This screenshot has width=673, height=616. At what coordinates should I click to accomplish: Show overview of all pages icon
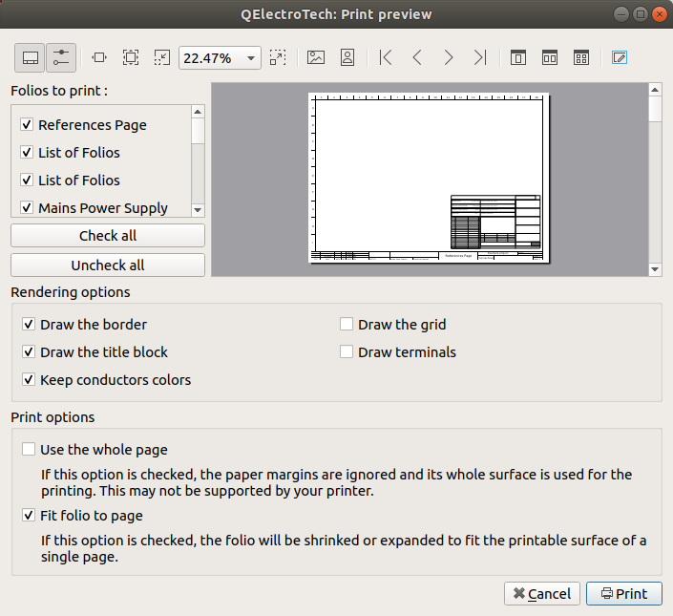581,57
